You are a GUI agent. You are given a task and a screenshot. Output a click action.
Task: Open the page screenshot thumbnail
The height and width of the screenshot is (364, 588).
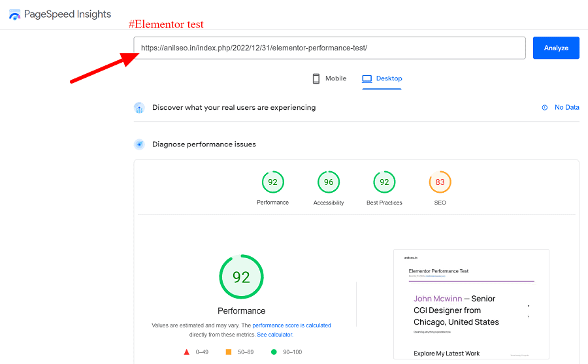coord(471,305)
